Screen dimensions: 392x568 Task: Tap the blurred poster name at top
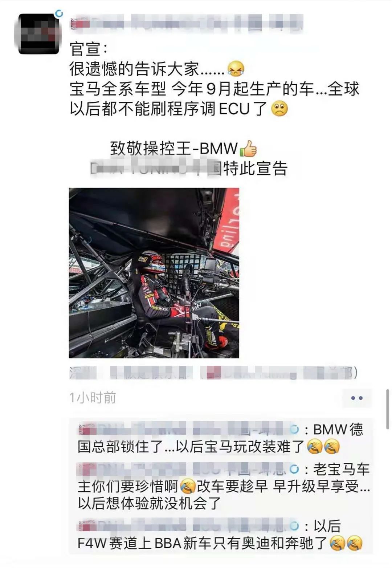coord(187,23)
